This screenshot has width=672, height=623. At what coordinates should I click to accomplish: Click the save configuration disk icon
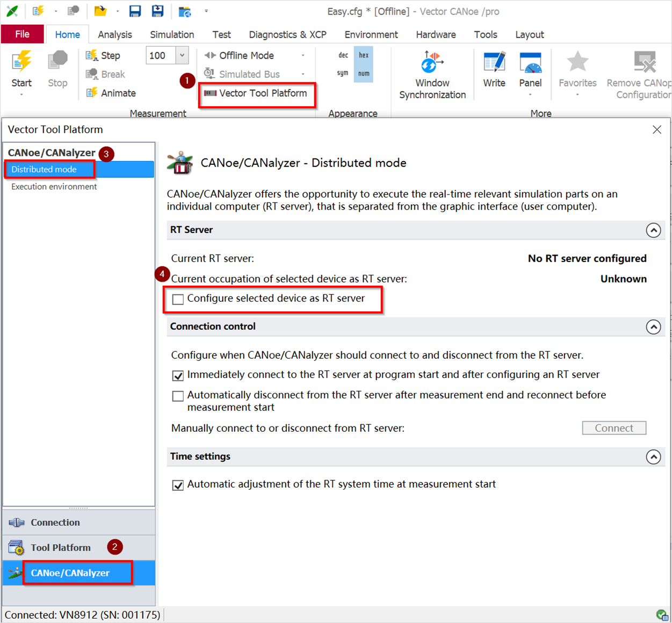pos(135,11)
